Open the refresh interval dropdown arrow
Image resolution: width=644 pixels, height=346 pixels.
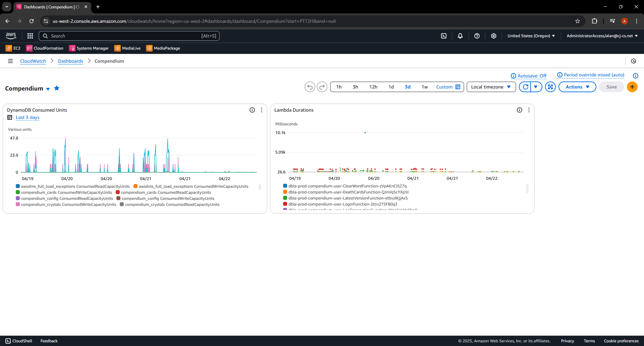pyautogui.click(x=536, y=87)
